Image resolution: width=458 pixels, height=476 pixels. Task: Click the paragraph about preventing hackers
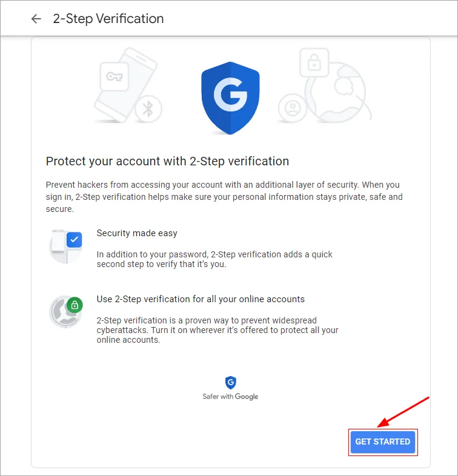coord(224,197)
